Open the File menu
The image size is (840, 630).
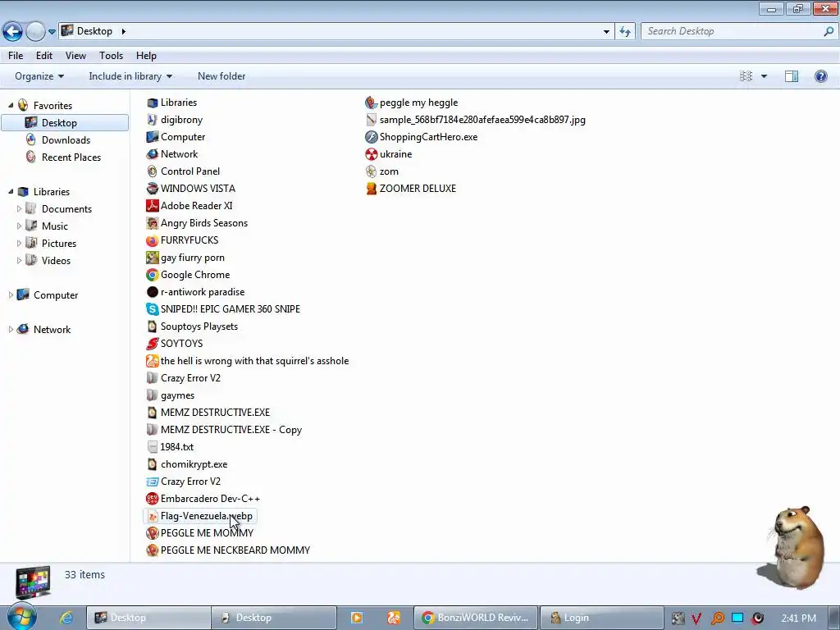[x=16, y=56]
